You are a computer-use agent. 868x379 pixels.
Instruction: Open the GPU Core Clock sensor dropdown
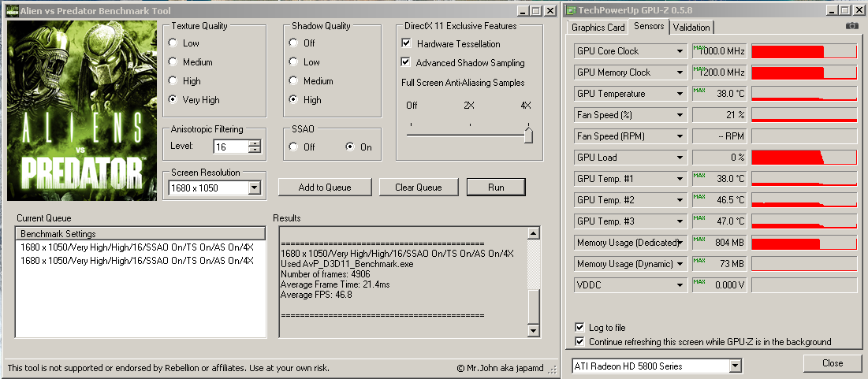point(680,51)
